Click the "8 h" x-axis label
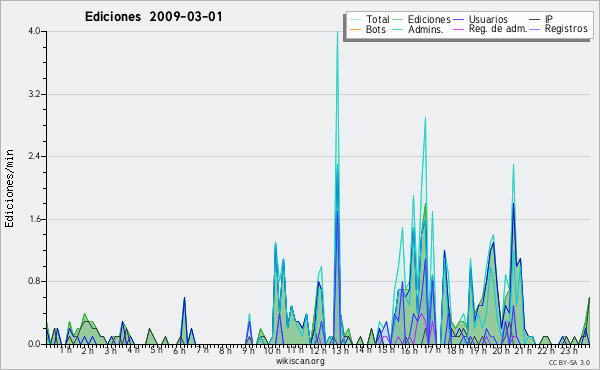The image size is (600, 370). coord(225,350)
